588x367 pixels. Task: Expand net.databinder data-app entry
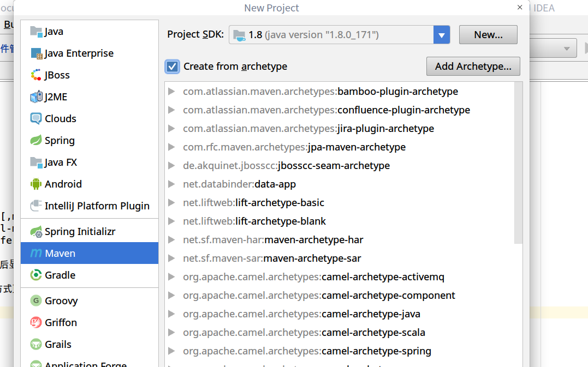click(x=171, y=184)
